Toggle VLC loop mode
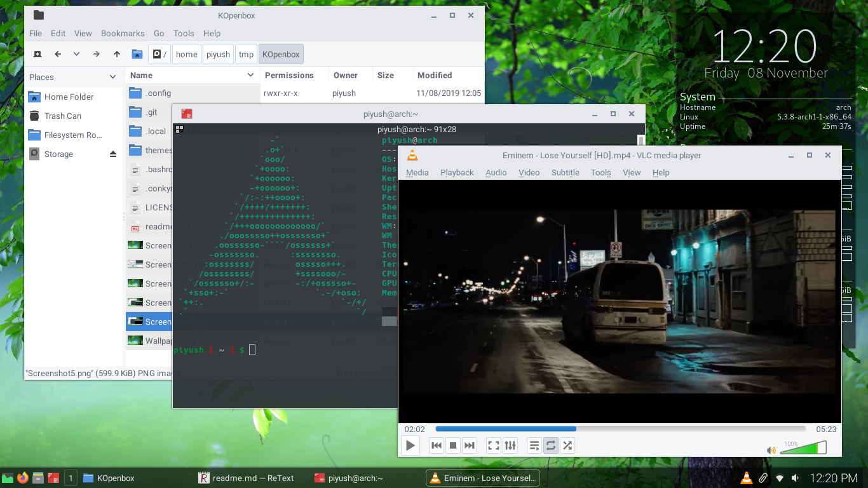 [x=551, y=445]
